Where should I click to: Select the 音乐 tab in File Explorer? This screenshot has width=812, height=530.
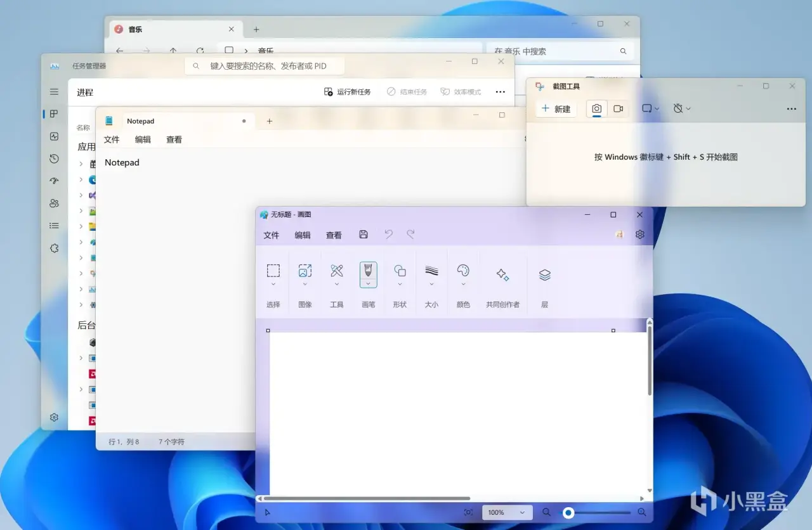pos(175,29)
